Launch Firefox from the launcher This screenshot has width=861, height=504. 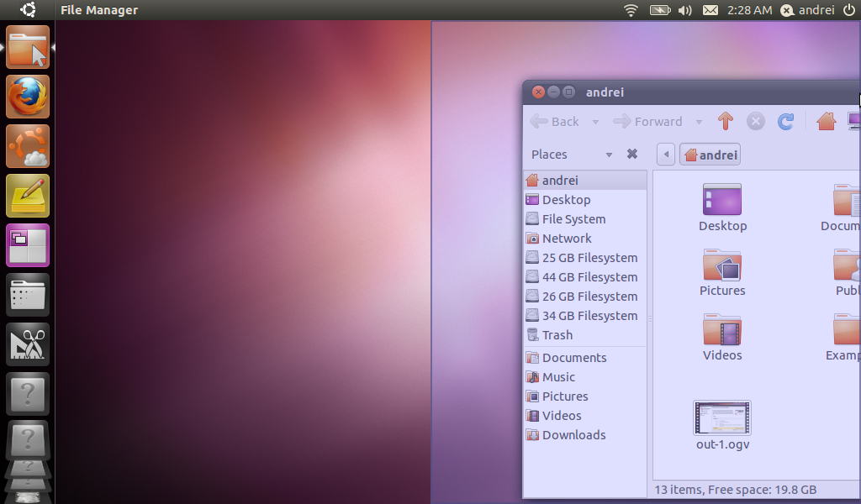click(x=28, y=97)
